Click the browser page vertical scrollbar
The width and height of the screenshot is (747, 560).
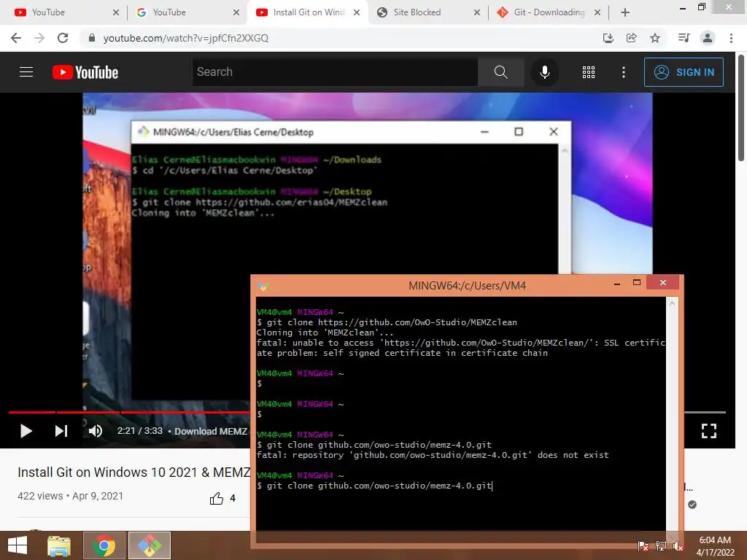(741, 109)
